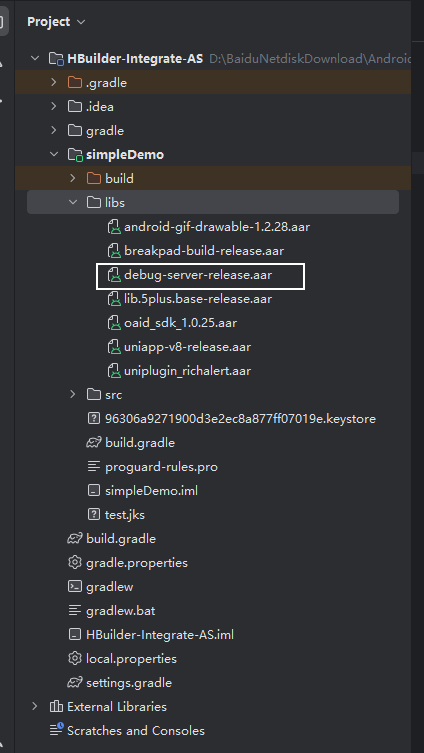
Task: Open gradle.properties gear icon
Action: (x=74, y=563)
